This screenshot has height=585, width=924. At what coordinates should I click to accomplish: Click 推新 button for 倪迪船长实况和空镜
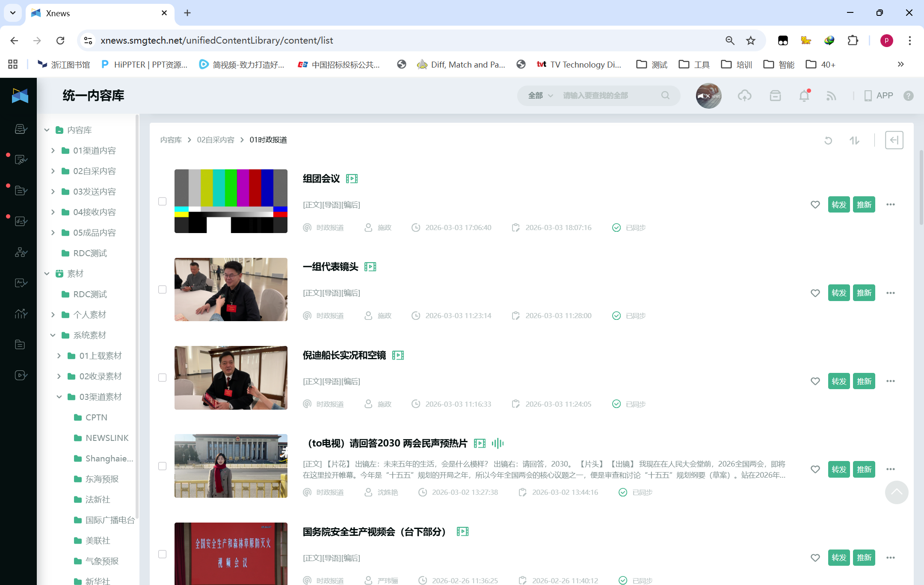point(864,381)
